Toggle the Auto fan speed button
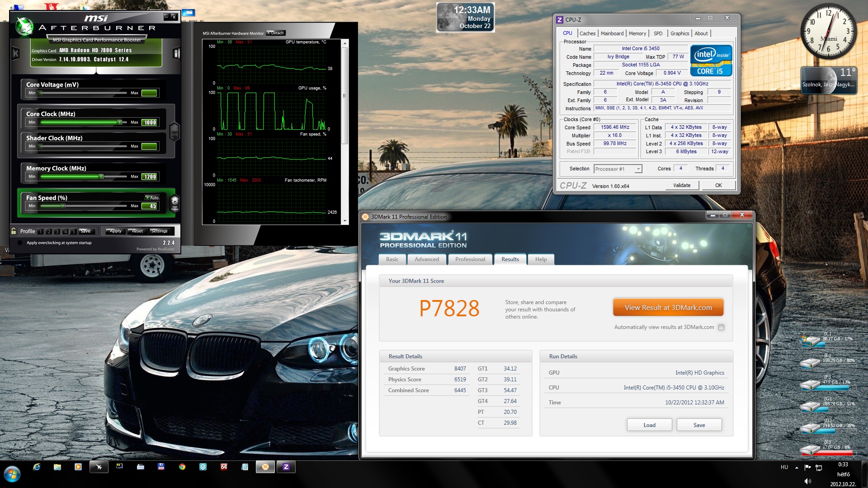Viewport: 868px width, 488px height. tap(152, 197)
